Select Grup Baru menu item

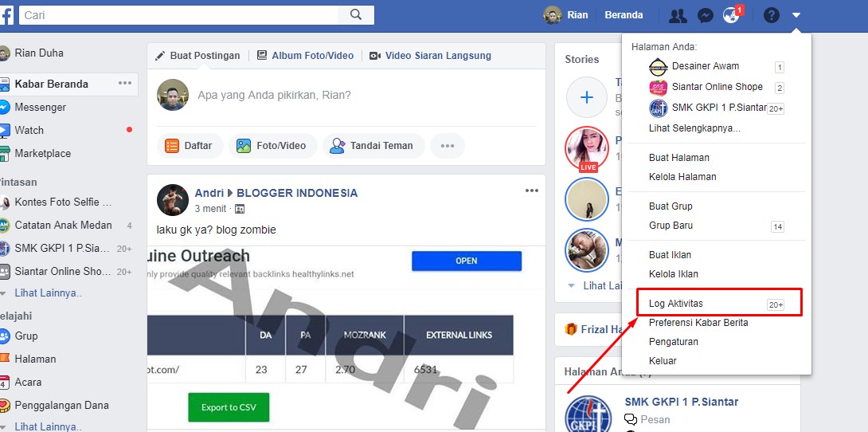point(671,226)
